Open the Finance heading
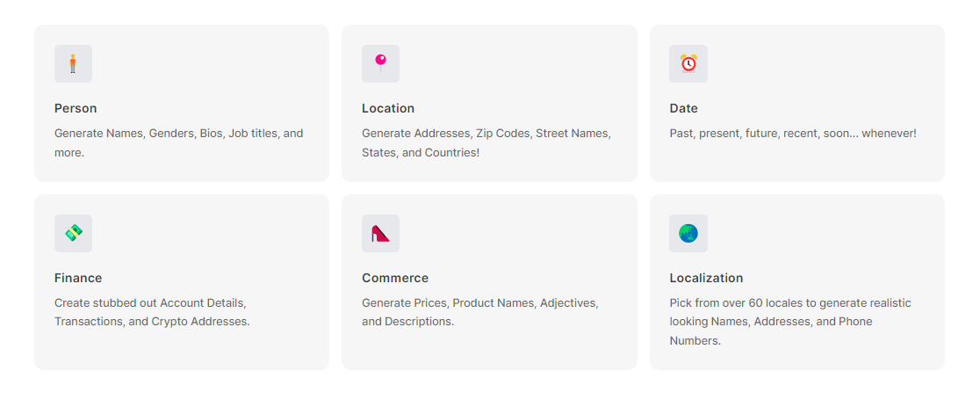The image size is (980, 393). (x=78, y=278)
